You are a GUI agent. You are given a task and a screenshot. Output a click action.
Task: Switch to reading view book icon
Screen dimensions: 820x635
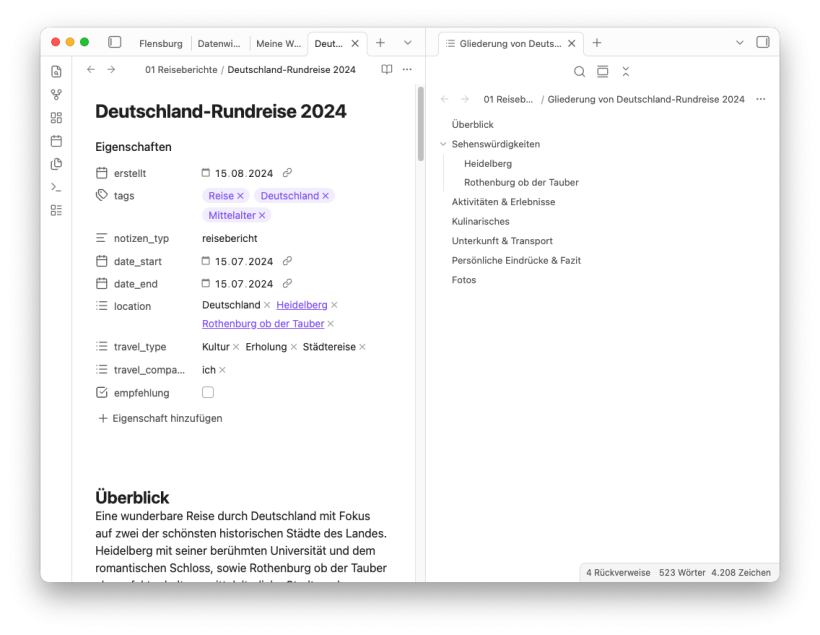(x=386, y=70)
